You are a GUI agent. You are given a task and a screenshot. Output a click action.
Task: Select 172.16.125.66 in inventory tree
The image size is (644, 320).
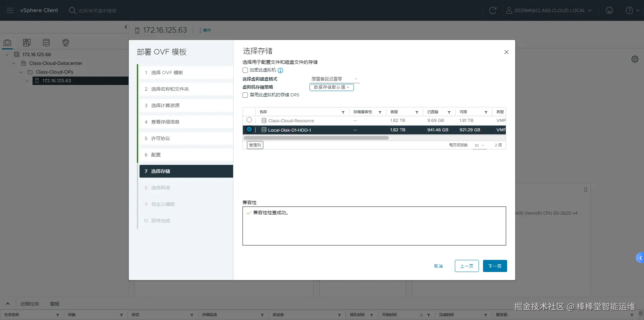37,54
